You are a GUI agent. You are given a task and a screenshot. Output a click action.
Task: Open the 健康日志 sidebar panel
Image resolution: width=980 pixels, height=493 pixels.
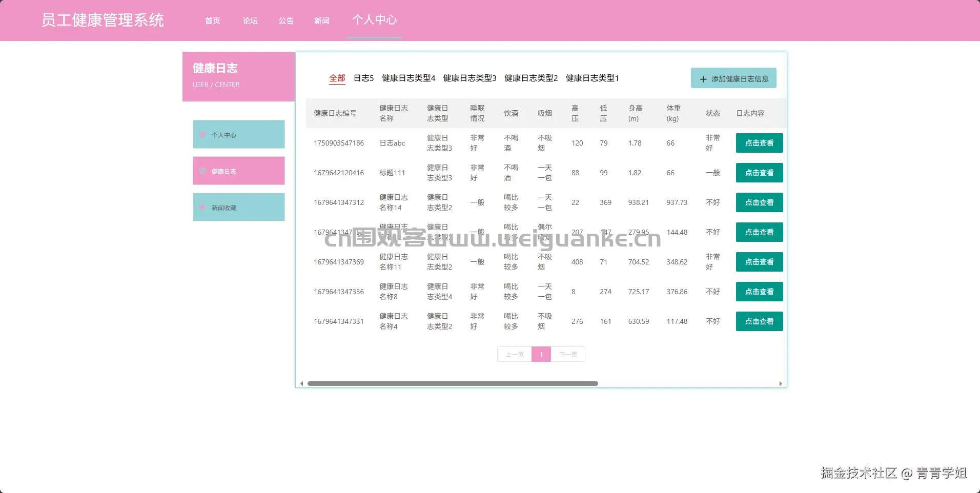(238, 171)
